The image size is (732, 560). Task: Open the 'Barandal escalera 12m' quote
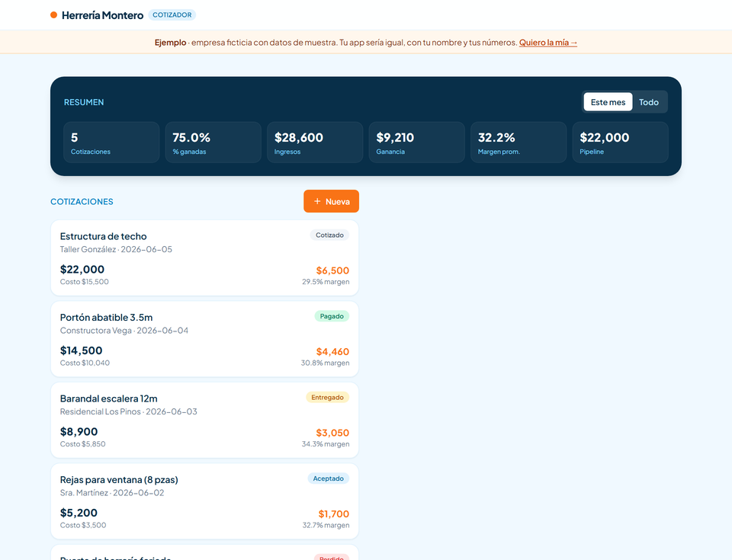tap(204, 421)
